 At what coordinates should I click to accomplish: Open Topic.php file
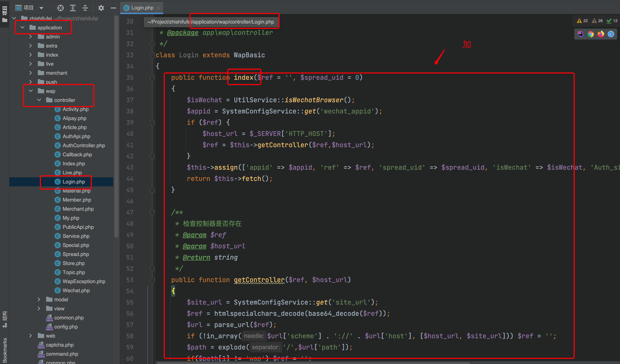70,272
